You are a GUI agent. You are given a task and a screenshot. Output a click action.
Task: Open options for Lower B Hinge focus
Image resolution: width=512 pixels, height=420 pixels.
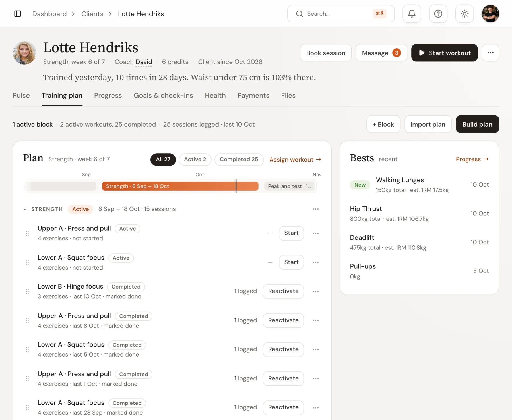(x=315, y=291)
